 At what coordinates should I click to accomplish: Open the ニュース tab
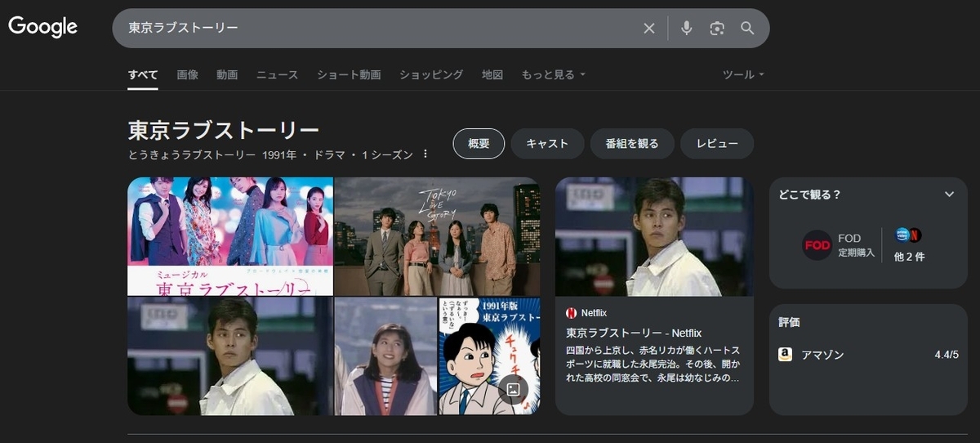(278, 74)
